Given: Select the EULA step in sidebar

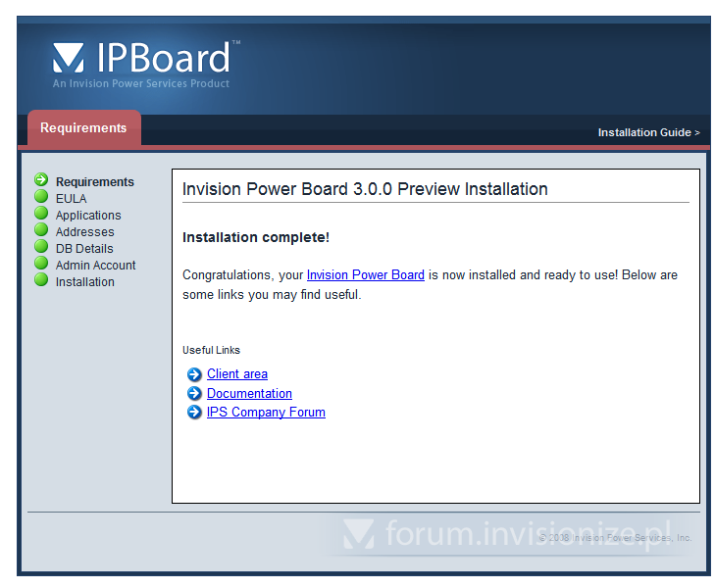Looking at the screenshot, I should (71, 199).
